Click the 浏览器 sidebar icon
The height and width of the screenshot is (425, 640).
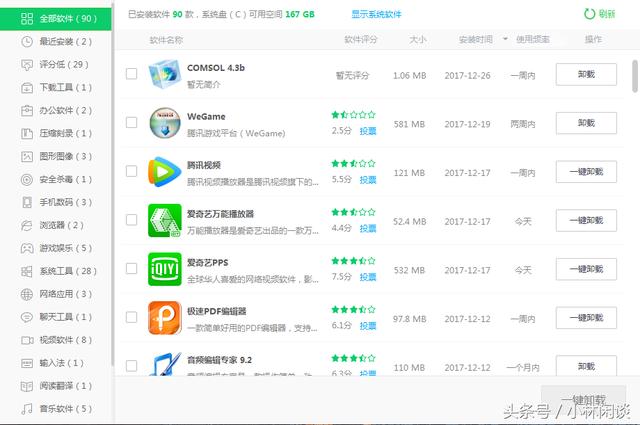(x=27, y=225)
